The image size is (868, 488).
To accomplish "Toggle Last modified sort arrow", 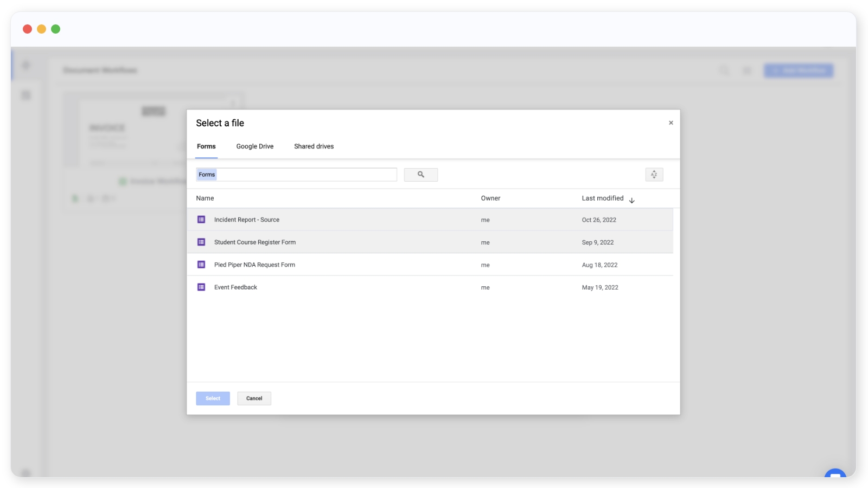I will [631, 200].
